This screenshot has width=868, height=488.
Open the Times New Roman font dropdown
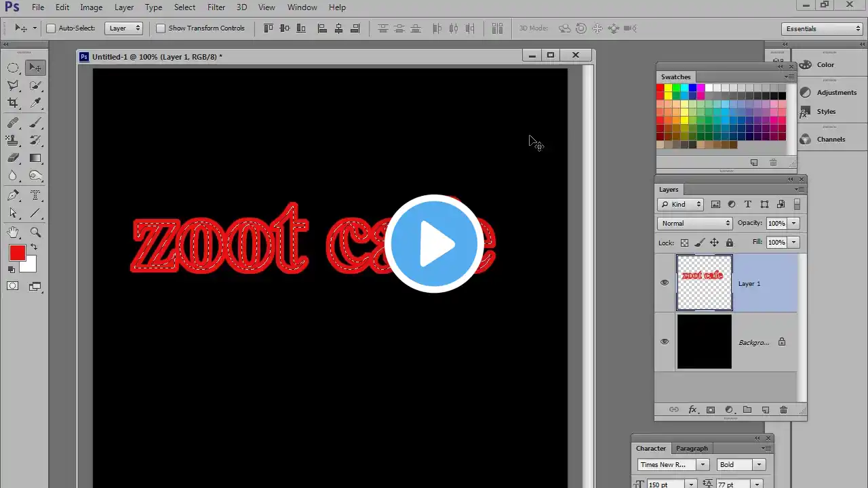click(673, 464)
